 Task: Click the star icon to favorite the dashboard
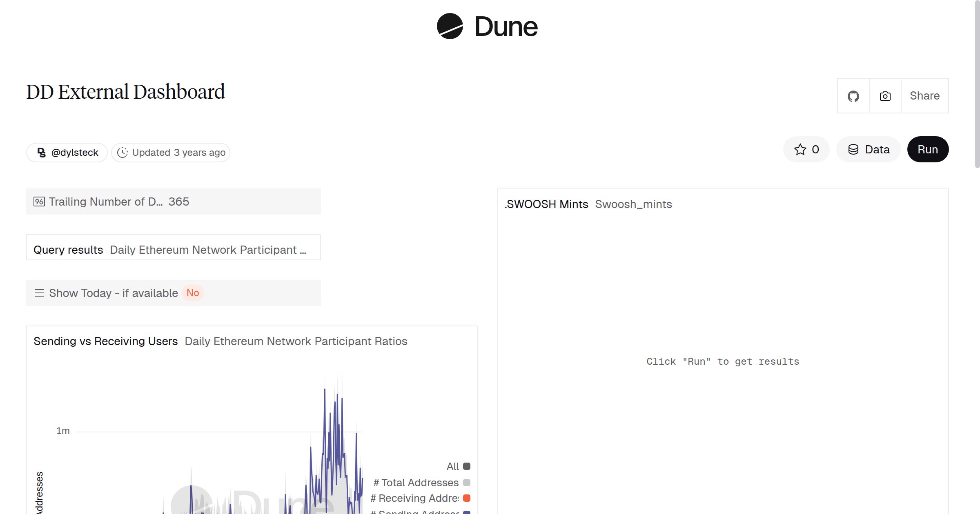[x=800, y=149]
